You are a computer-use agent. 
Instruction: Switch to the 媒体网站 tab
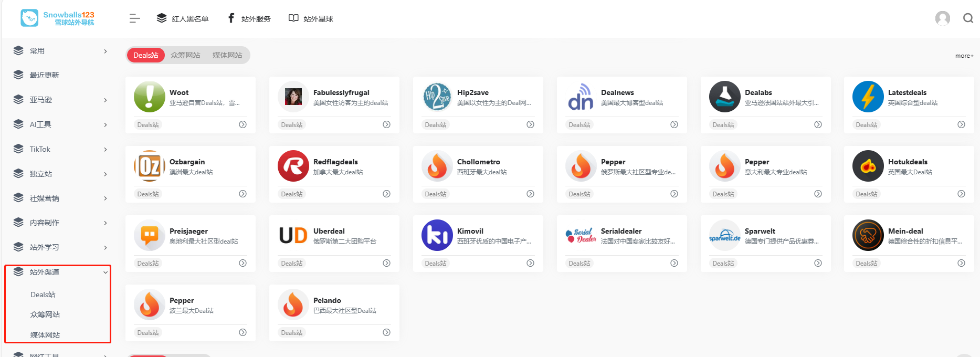click(x=227, y=55)
